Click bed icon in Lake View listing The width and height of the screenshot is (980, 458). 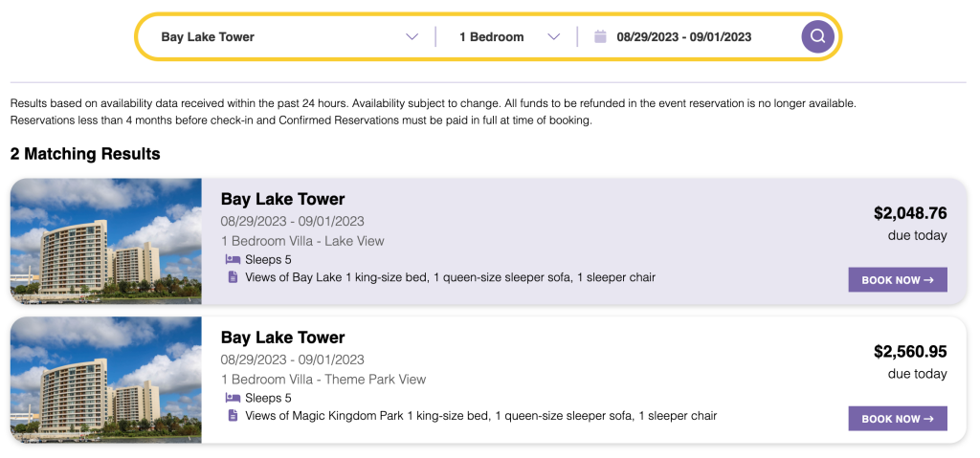pos(233,259)
